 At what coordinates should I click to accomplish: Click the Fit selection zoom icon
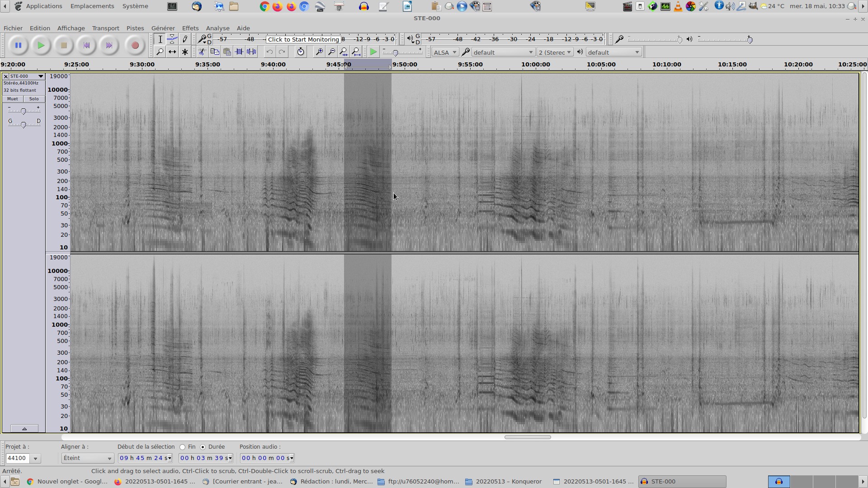tap(344, 52)
